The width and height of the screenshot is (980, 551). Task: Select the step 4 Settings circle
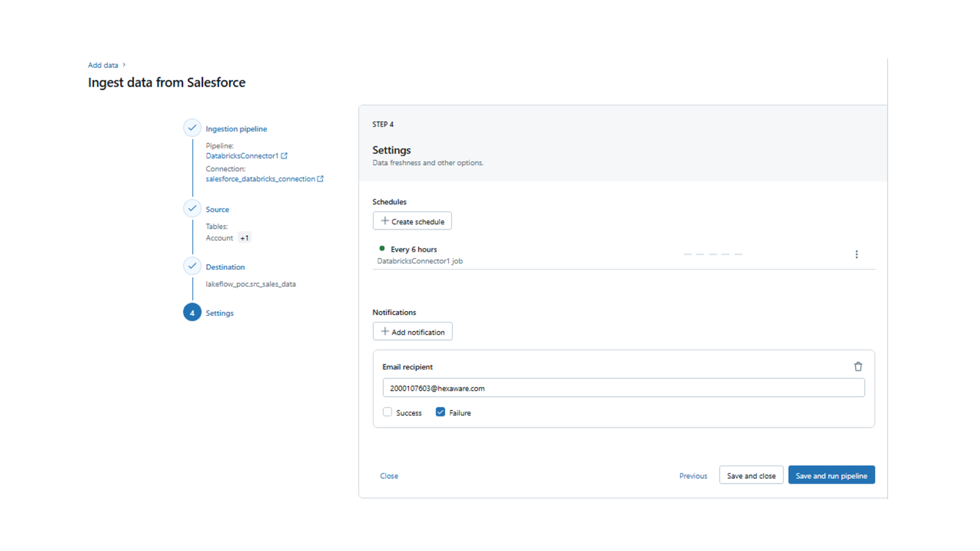click(x=192, y=312)
